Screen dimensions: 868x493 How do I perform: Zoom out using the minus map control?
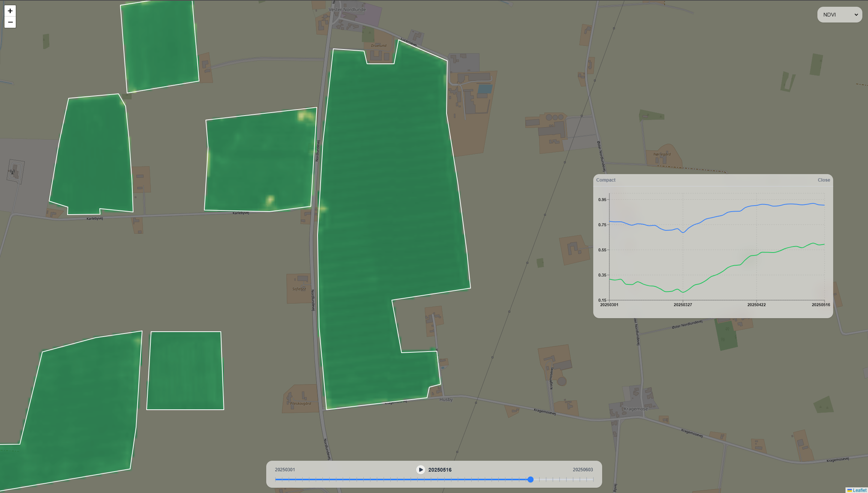(10, 22)
